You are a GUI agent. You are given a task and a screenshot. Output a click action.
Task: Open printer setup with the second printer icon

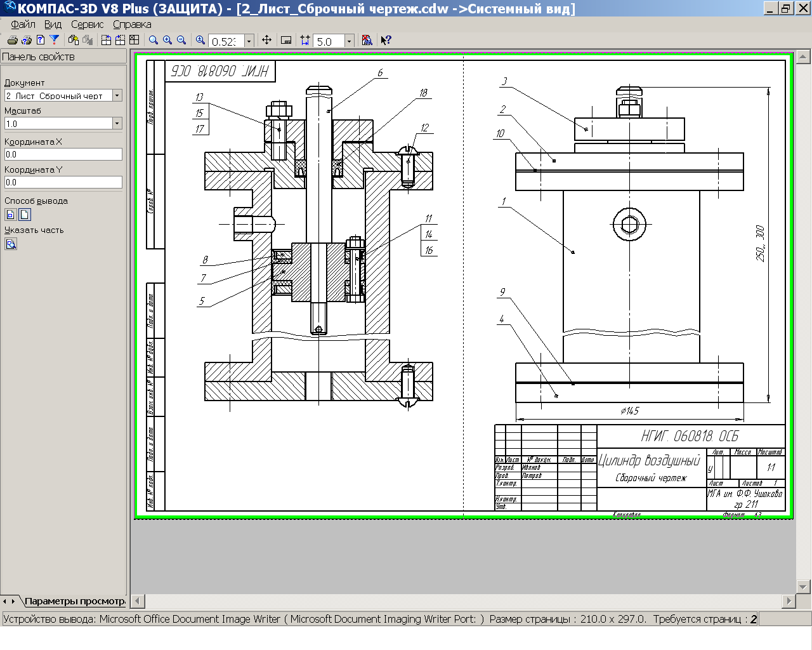[x=26, y=40]
